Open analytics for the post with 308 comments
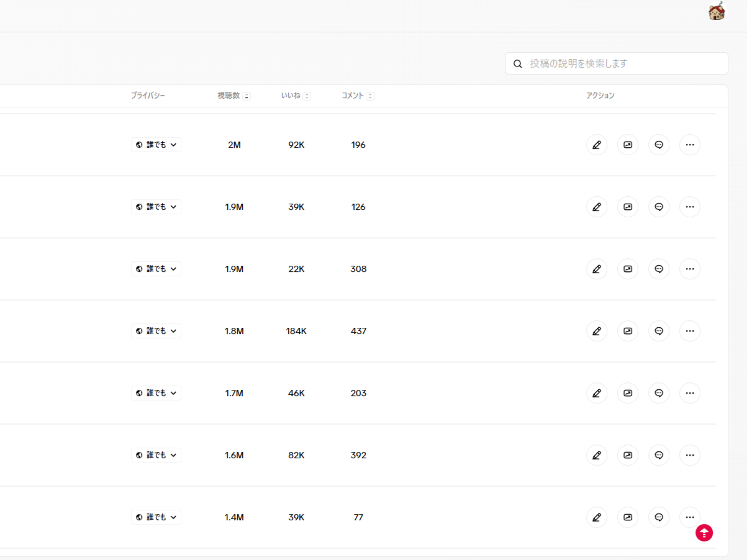 (628, 269)
